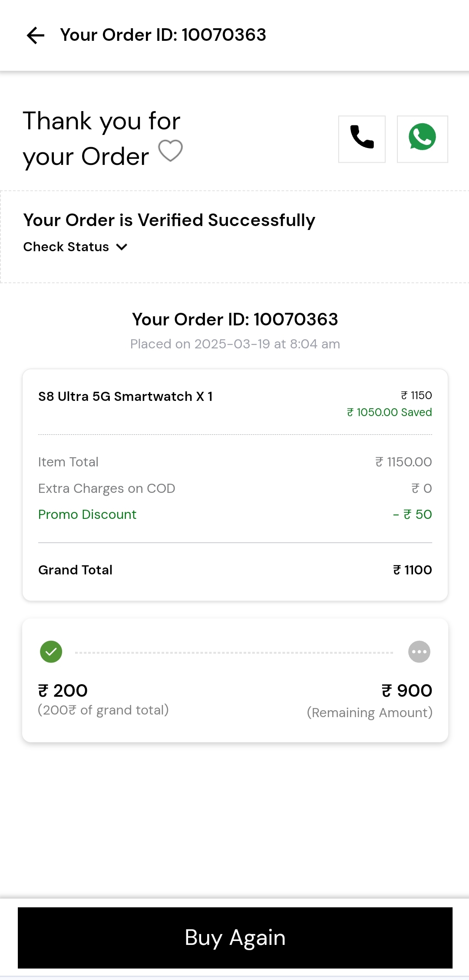Tap the header Order ID title
The image size is (469, 980).
click(163, 35)
